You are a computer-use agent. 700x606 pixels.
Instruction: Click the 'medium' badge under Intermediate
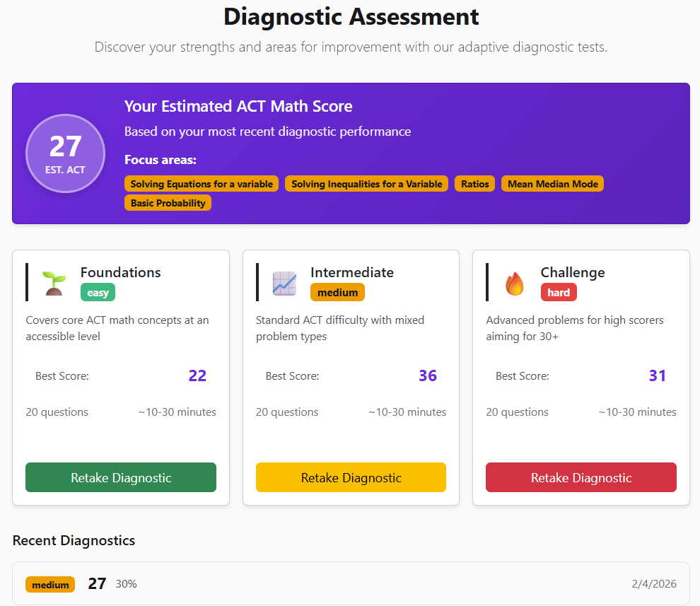(337, 291)
